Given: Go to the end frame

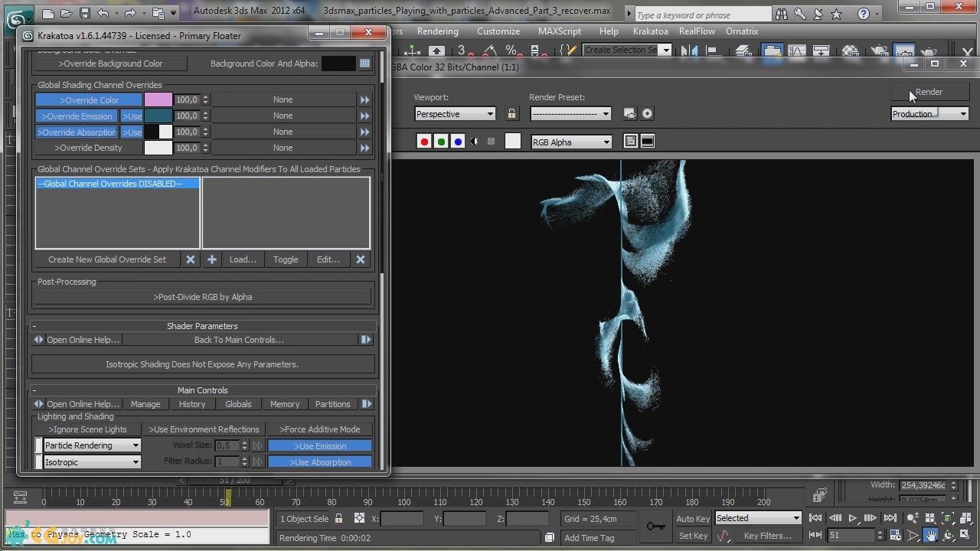Looking at the screenshot, I should point(889,519).
